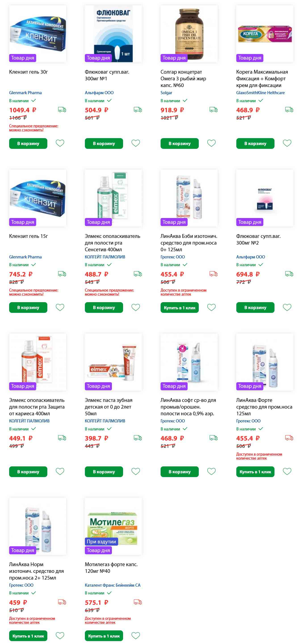Add Флюковаг 300мг №1 to cart

click(x=104, y=143)
